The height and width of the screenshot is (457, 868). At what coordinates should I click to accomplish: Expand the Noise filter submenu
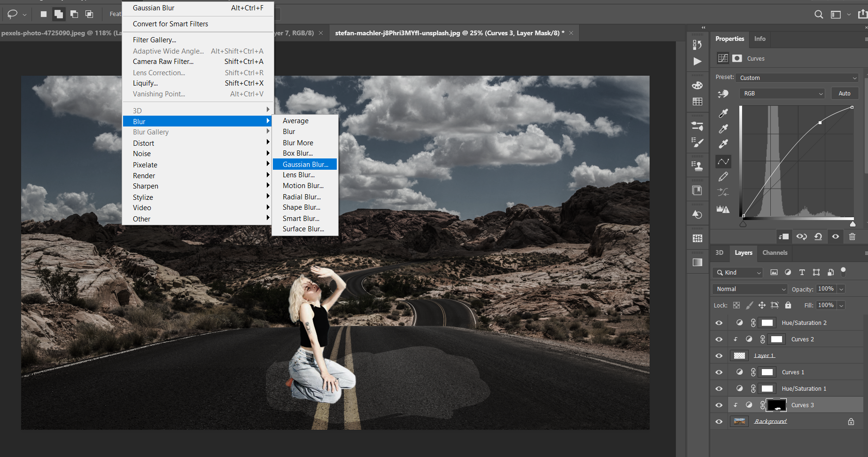tap(197, 154)
